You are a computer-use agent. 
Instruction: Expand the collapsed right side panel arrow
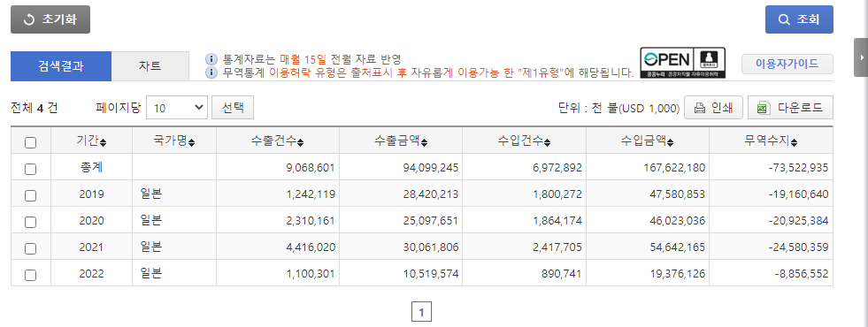tap(861, 57)
